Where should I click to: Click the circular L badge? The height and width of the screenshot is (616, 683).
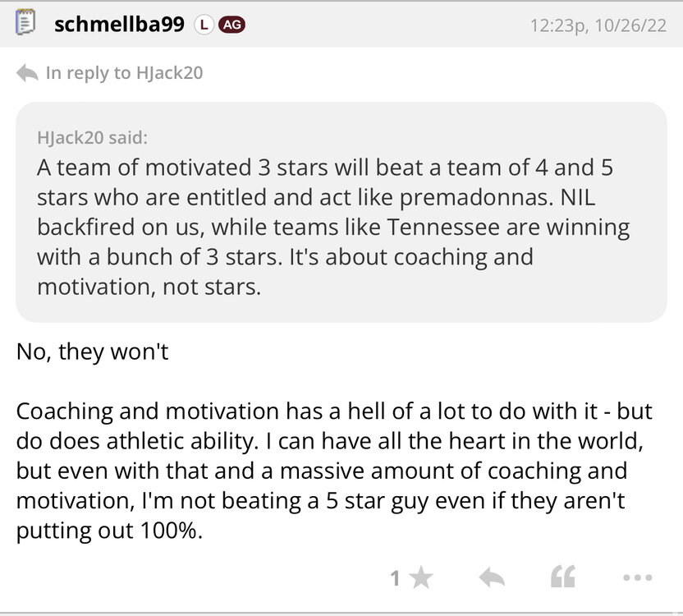pos(203,25)
